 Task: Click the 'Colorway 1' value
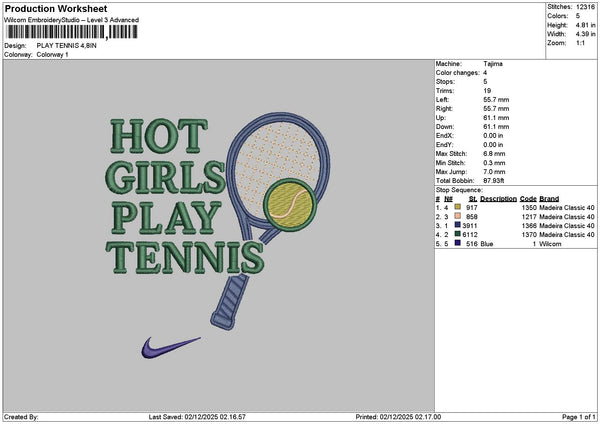(52, 55)
